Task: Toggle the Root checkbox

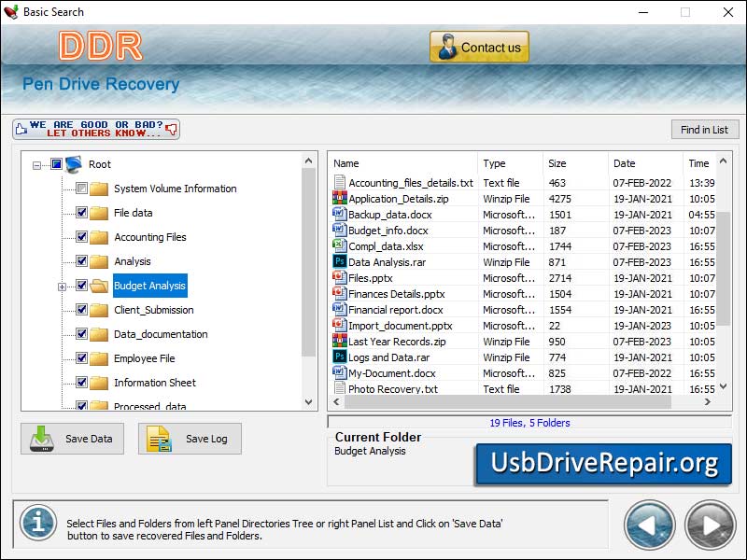Action: pos(56,164)
